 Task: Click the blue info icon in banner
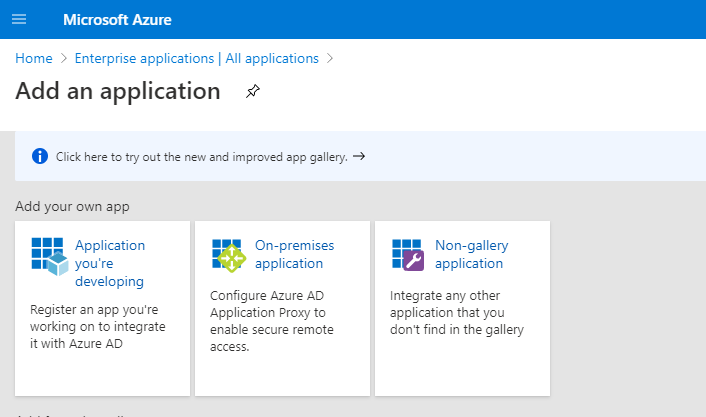40,156
